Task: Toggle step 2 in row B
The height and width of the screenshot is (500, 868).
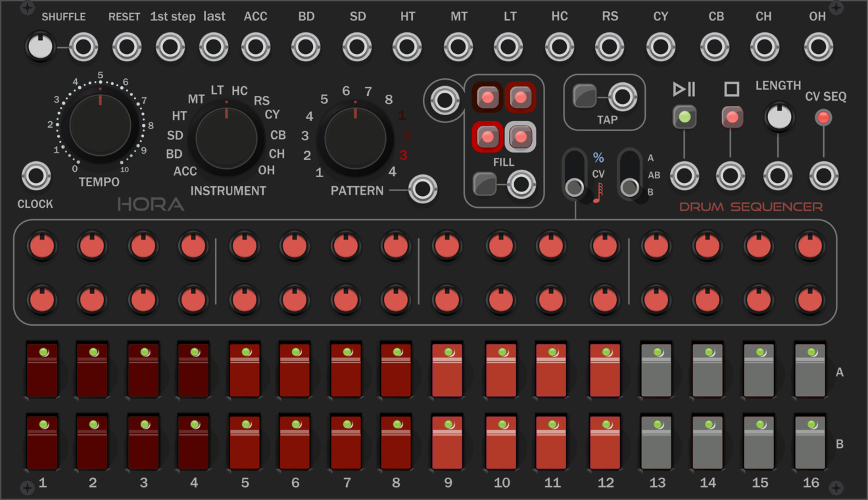Action: [x=92, y=442]
